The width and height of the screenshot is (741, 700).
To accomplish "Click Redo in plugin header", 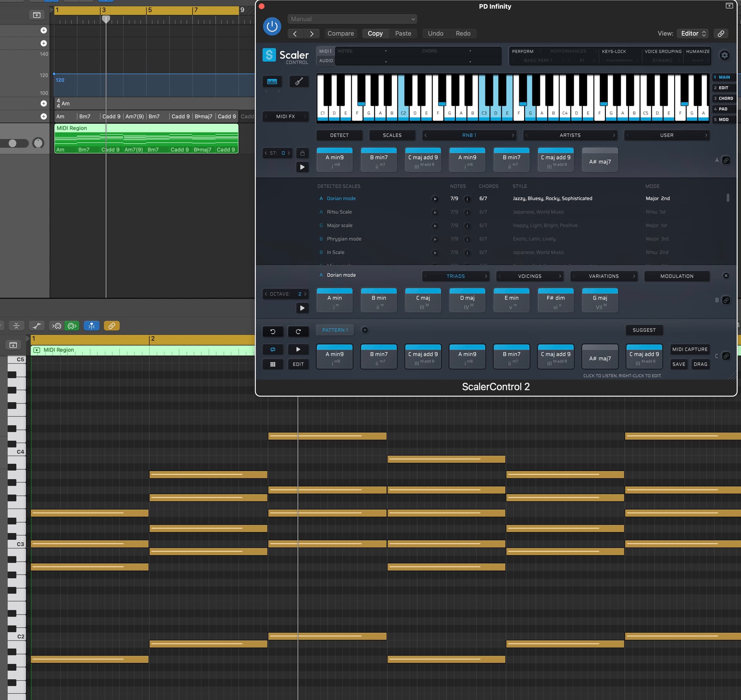I will coord(463,34).
